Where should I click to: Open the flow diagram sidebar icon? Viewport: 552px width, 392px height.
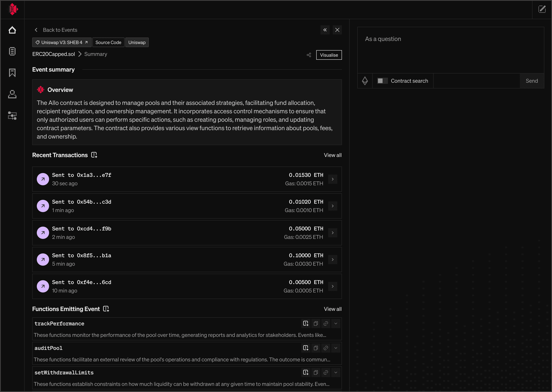(x=12, y=116)
